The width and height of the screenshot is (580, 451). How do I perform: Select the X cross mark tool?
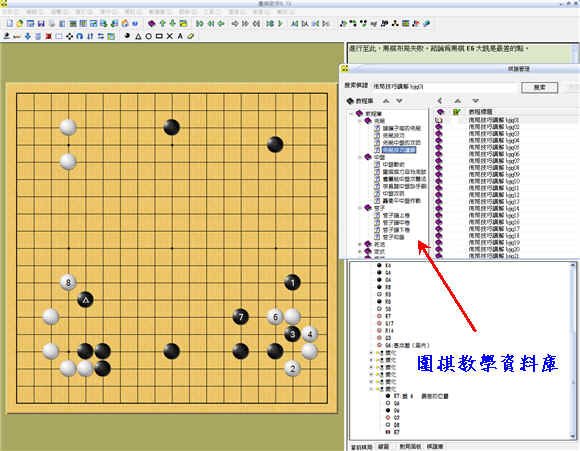(x=169, y=36)
